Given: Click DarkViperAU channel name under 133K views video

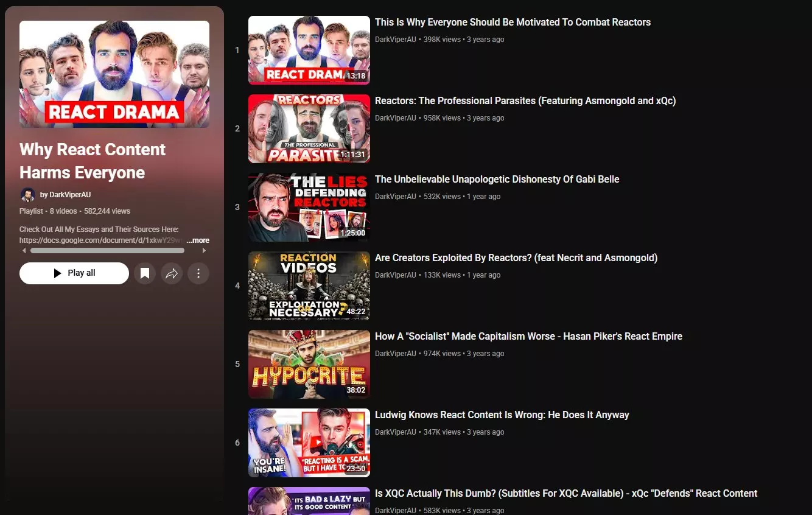Looking at the screenshot, I should coord(396,275).
